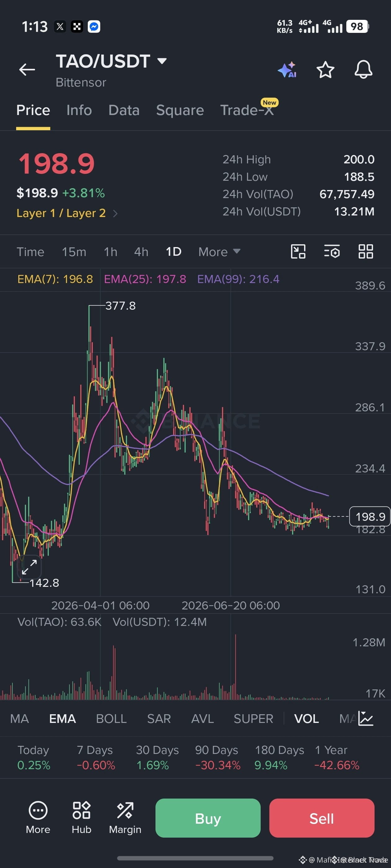Tap the EMA(7) value label
This screenshot has width=391, height=868.
[55, 279]
